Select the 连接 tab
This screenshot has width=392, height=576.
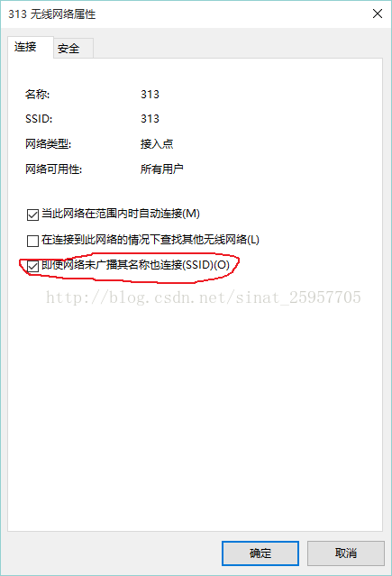pyautogui.click(x=31, y=47)
